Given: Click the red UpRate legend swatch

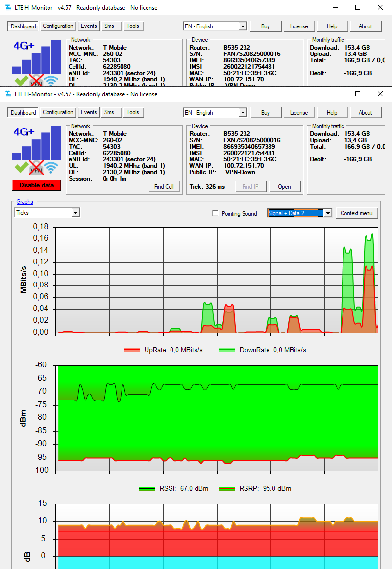Looking at the screenshot, I should pos(132,350).
